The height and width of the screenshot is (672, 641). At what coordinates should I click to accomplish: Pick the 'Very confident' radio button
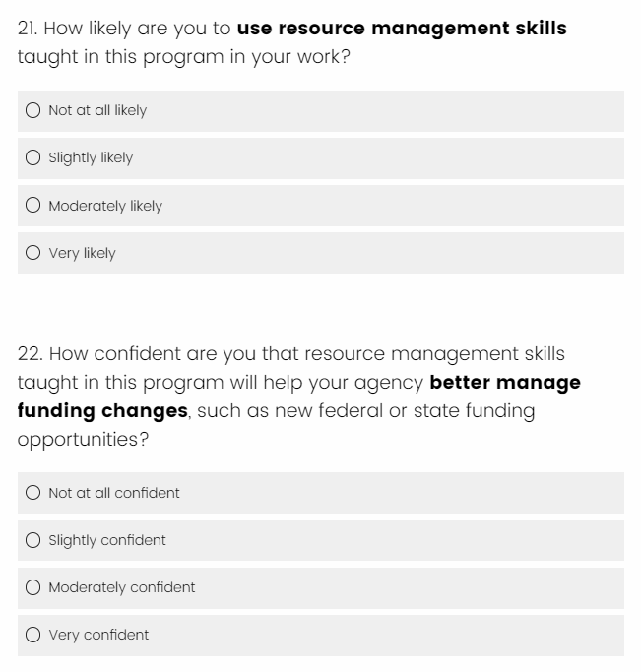[x=33, y=635]
